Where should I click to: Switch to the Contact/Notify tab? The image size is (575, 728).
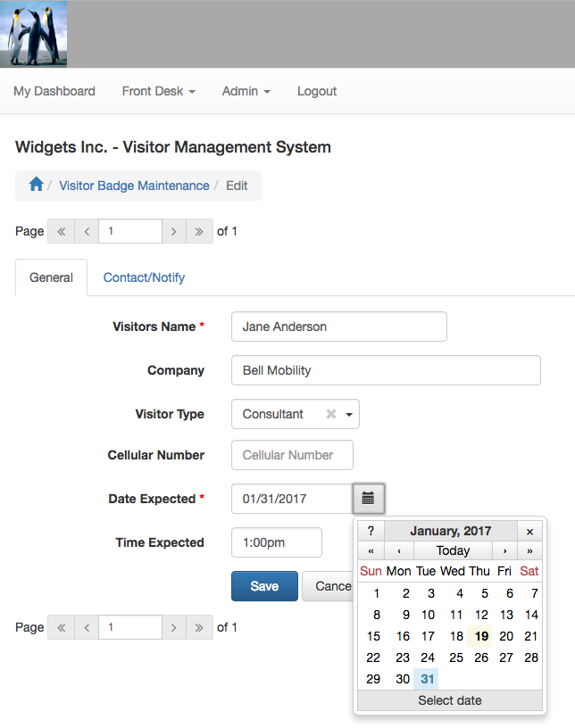click(144, 277)
